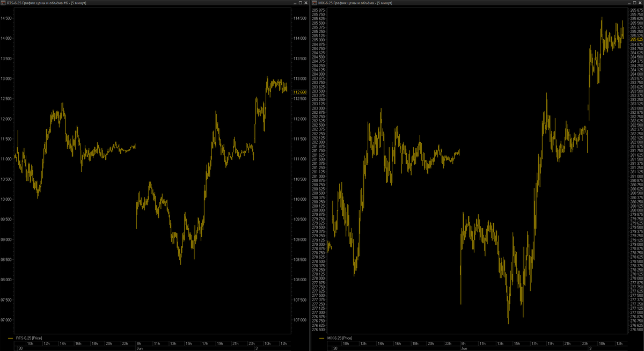Click the 15h time label in RTS chart
Screen dimensions: 644x351
click(189, 343)
